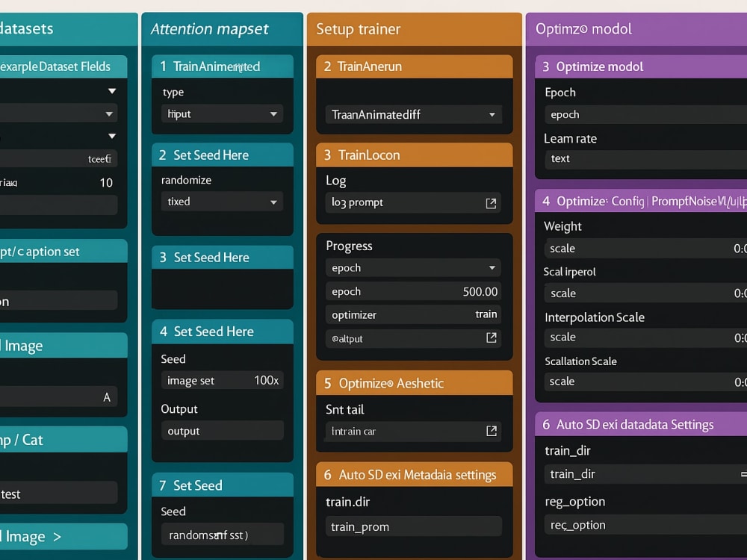Open external link icon in Intrain car field
Image resolution: width=747 pixels, height=560 pixels.
(x=492, y=431)
